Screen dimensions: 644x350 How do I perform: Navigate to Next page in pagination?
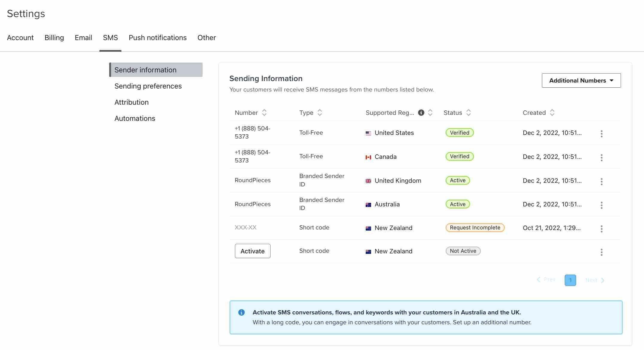595,280
